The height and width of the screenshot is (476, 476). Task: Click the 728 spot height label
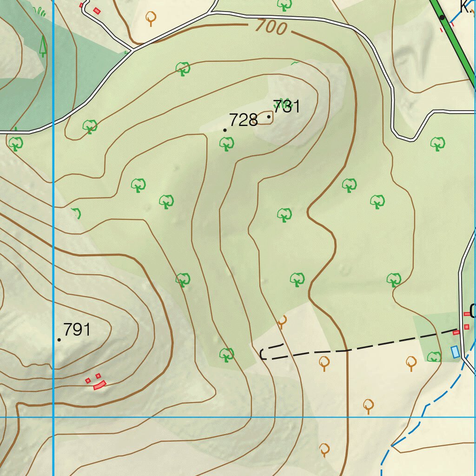[x=243, y=120]
